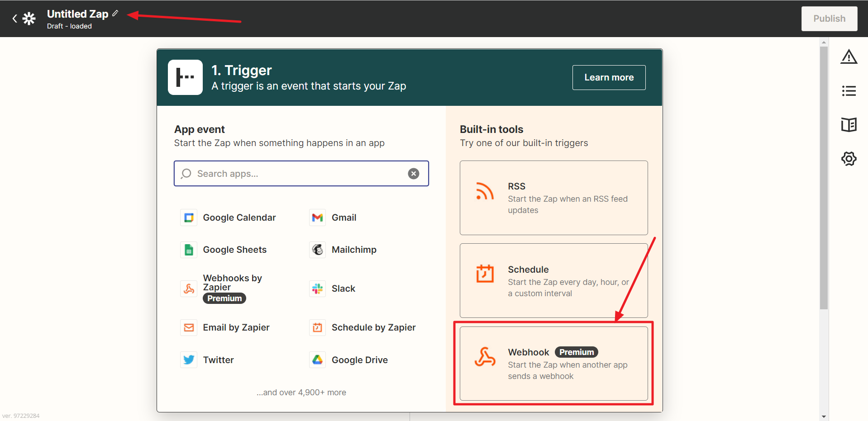Click the Google Drive label
868x421 pixels.
(x=360, y=360)
